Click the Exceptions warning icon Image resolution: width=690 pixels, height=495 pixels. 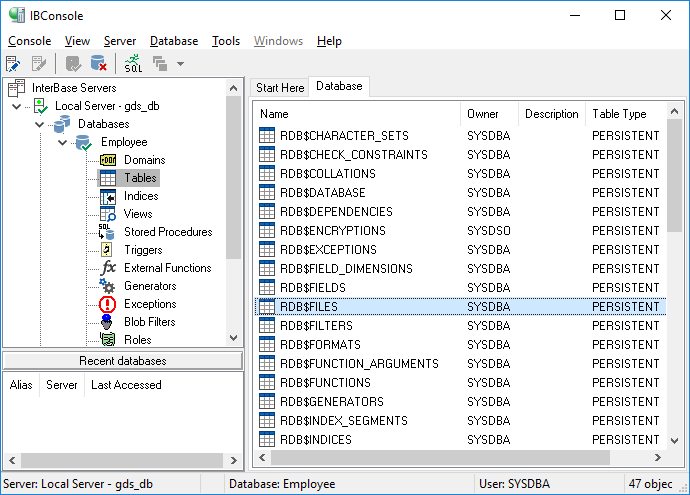[108, 304]
